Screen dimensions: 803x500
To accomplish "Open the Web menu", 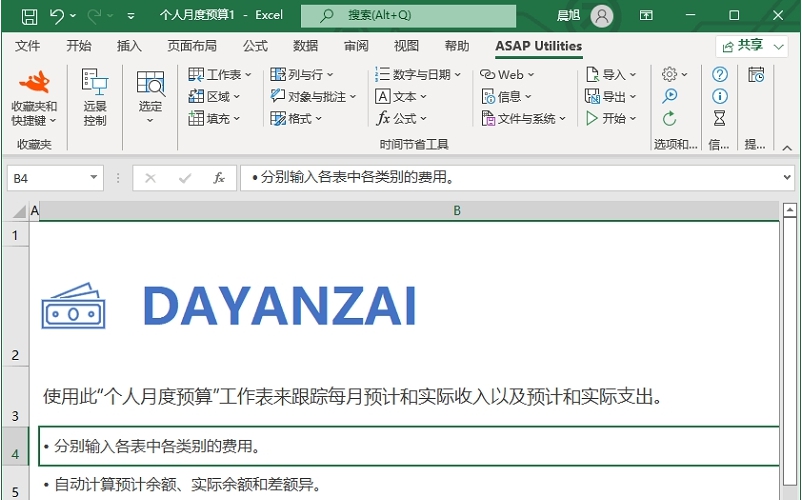I will tap(507, 75).
